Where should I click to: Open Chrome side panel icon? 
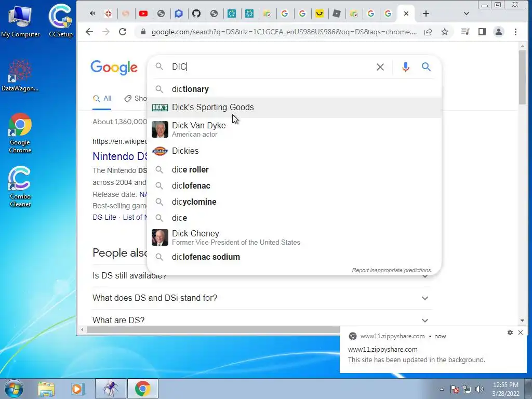point(482,32)
